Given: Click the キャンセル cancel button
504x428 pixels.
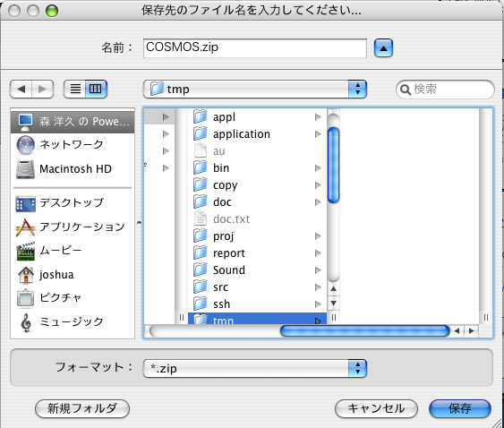Looking at the screenshot, I should click(x=376, y=408).
